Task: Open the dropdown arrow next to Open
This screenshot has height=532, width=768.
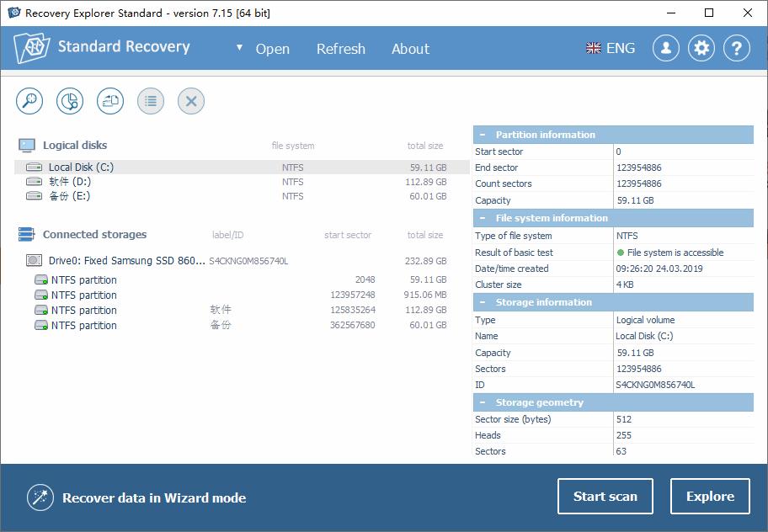Action: pyautogui.click(x=239, y=47)
